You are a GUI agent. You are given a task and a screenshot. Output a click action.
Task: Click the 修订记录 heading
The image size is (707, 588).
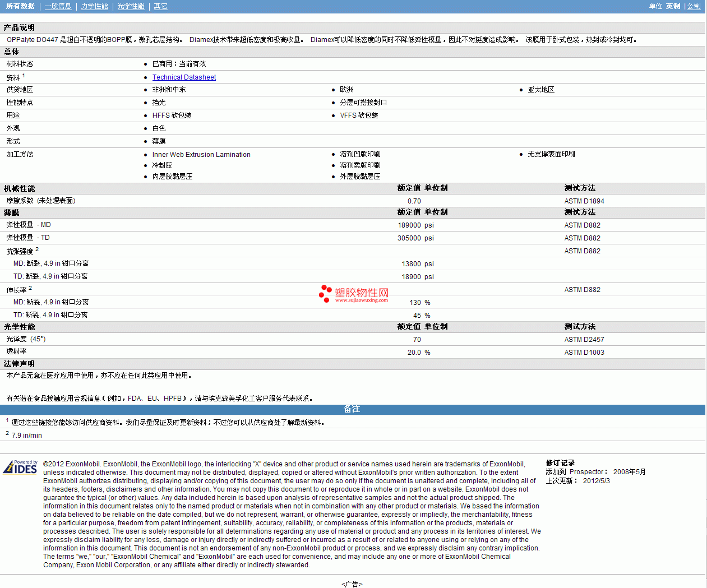[x=561, y=463]
